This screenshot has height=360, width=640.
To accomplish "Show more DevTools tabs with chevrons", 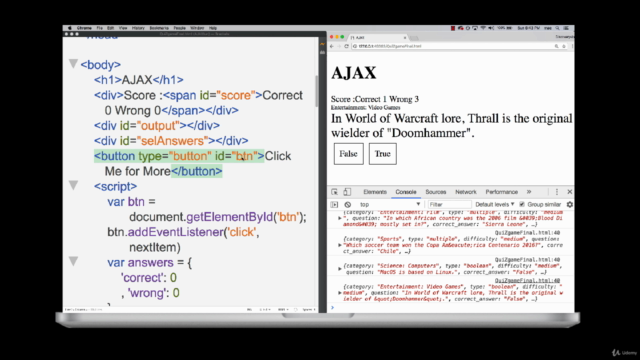I will click(529, 192).
